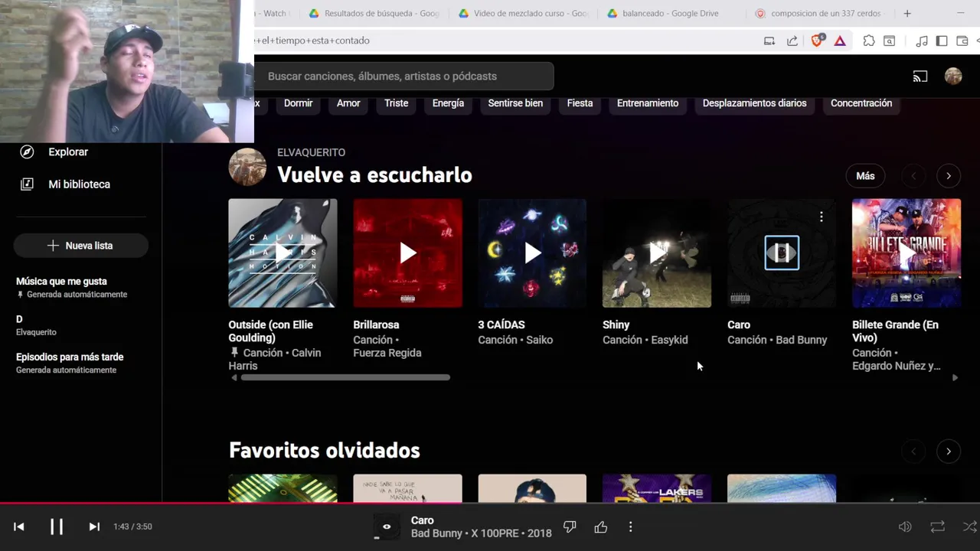This screenshot has width=980, height=551.
Task: Pause Caro on its album cover
Action: tap(782, 253)
